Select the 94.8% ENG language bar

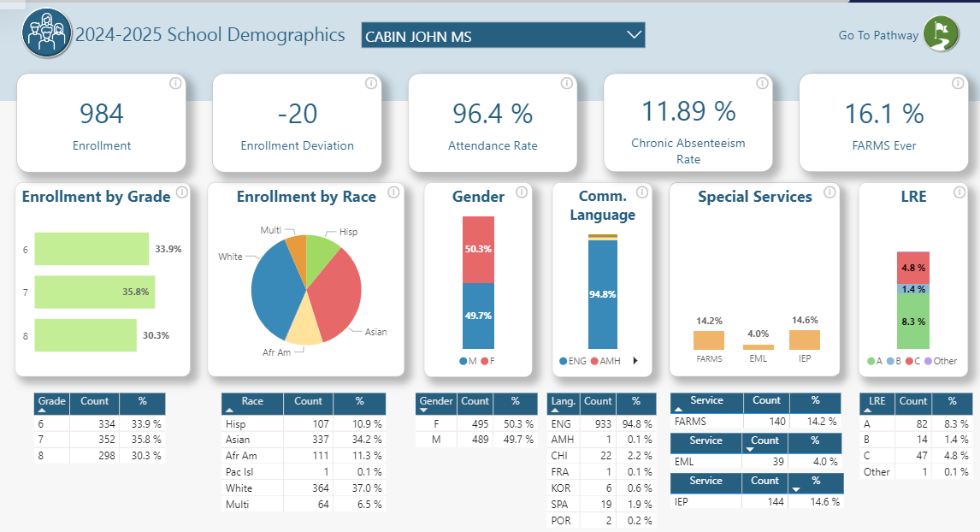pos(603,294)
